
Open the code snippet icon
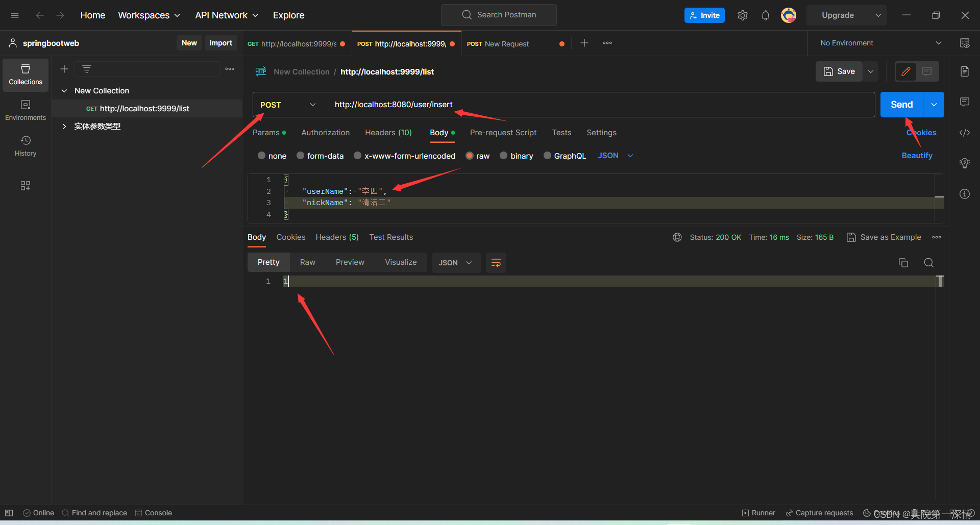(965, 133)
